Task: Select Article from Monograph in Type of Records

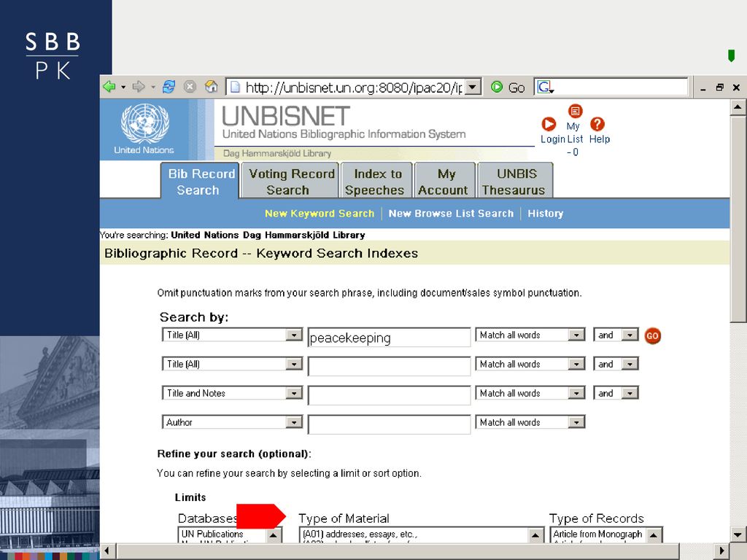Action: point(597,534)
